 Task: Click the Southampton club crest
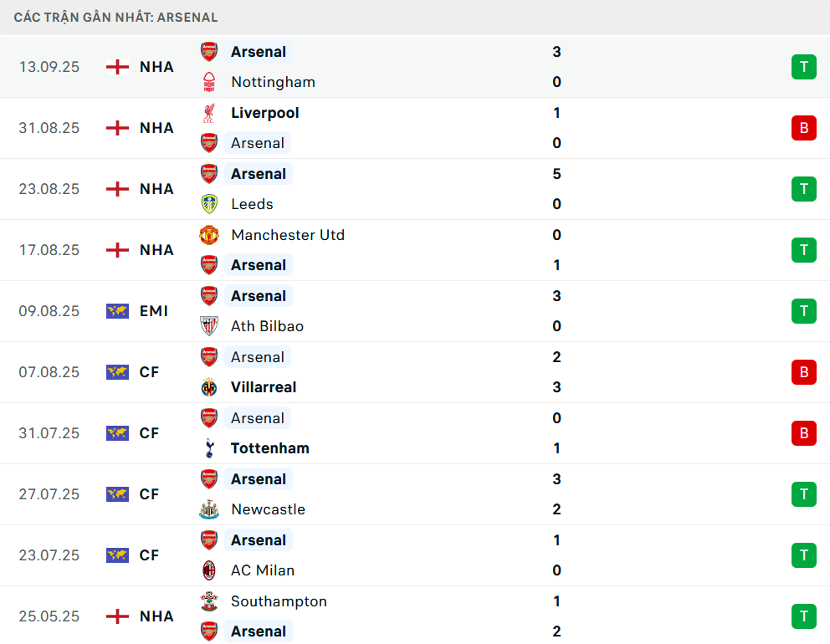pyautogui.click(x=209, y=601)
